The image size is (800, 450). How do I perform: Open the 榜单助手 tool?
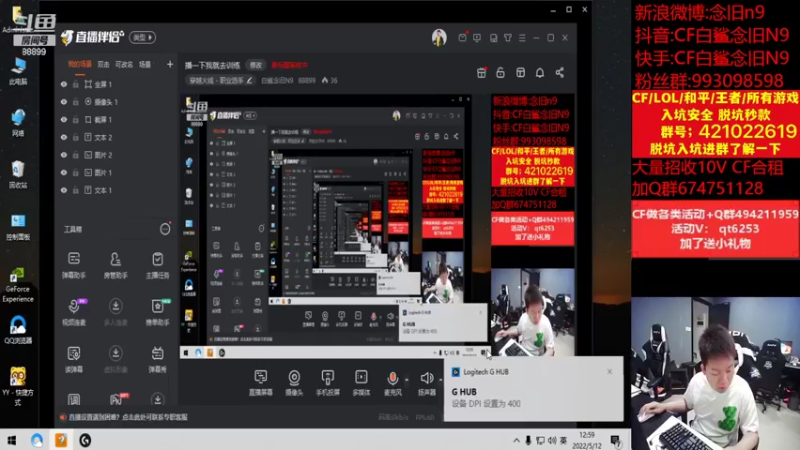pos(157,312)
